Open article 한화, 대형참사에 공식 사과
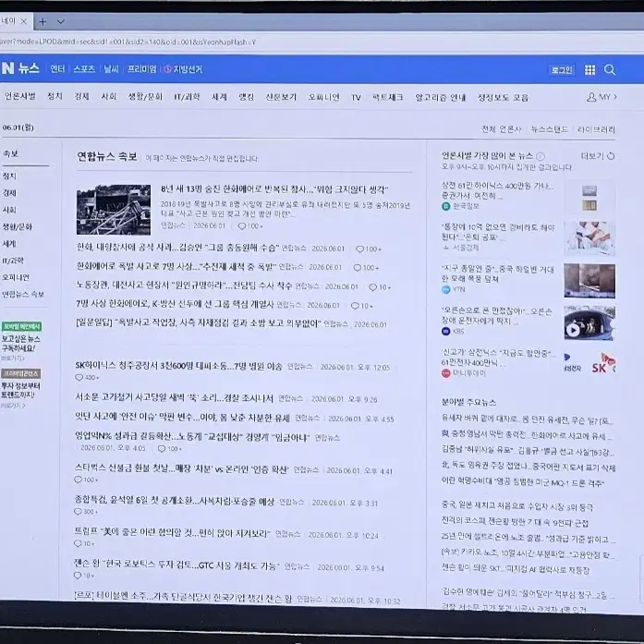The image size is (644, 644). pos(177,248)
